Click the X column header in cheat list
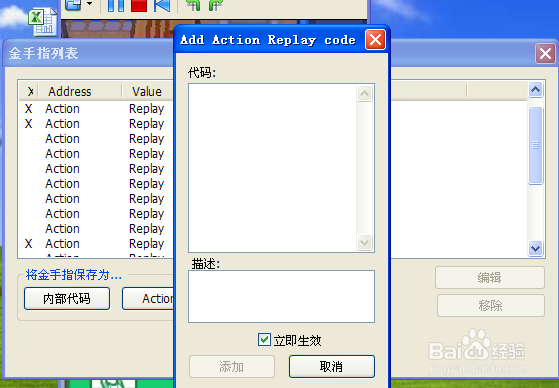 (x=30, y=91)
